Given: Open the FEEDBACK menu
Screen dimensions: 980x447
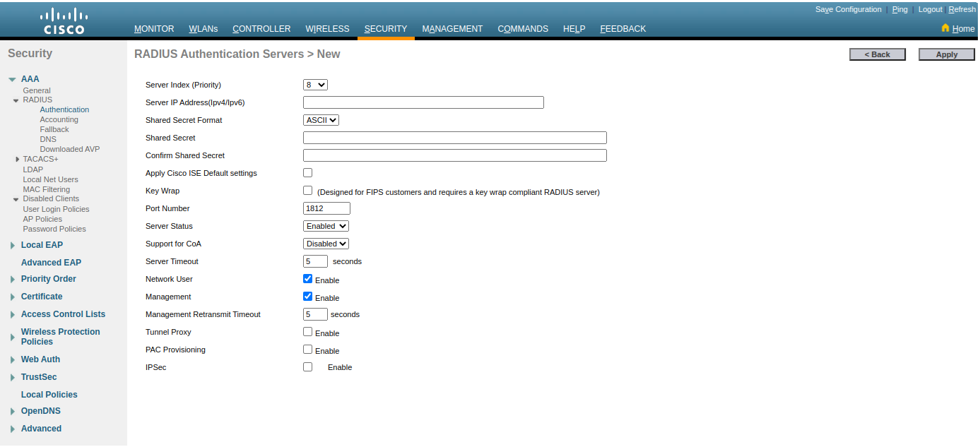Looking at the screenshot, I should (623, 29).
